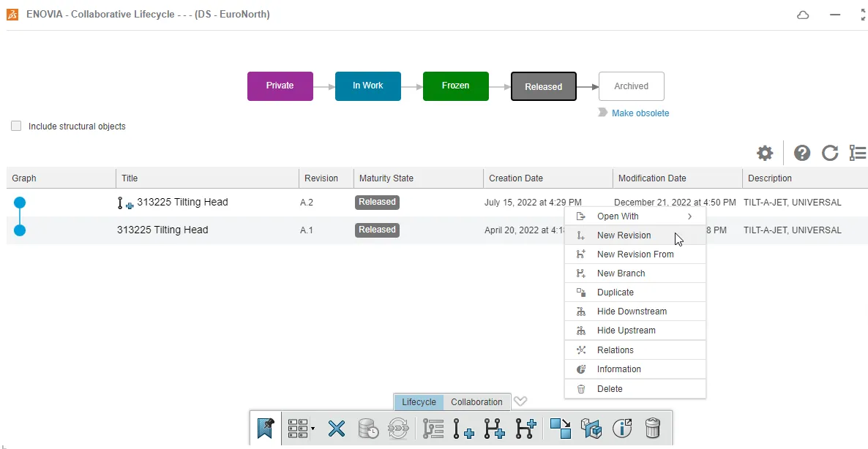Image resolution: width=868 pixels, height=449 pixels.
Task: Click the information with external link icon
Action: click(x=622, y=429)
